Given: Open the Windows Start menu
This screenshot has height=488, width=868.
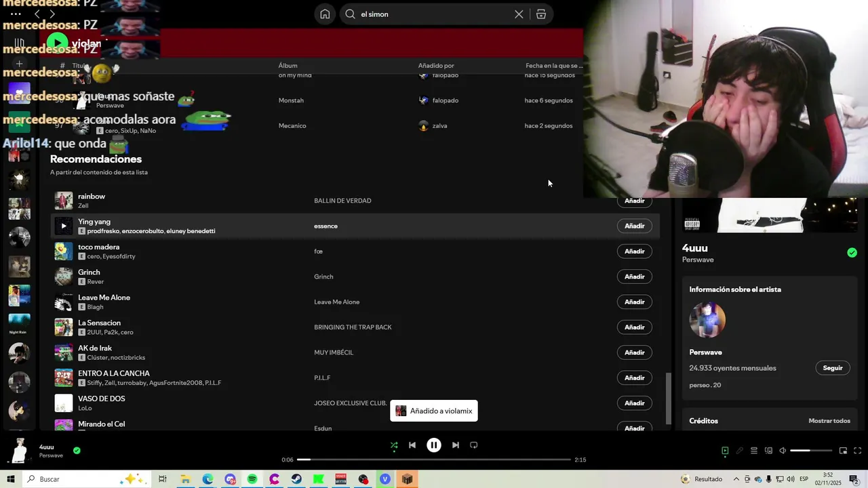Looking at the screenshot, I should (x=11, y=479).
